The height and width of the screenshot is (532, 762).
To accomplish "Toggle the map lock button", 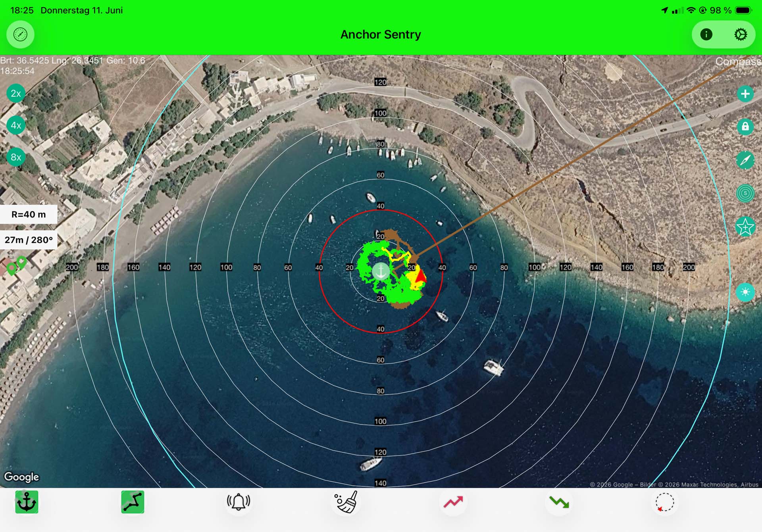I will coord(745,127).
